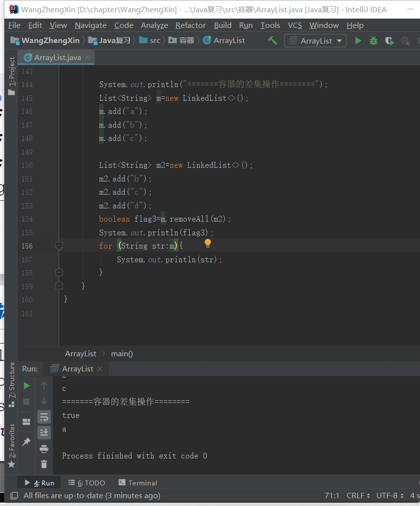The width and height of the screenshot is (420, 506).
Task: Open ArrayList run configuration dropdown
Action: pyautogui.click(x=315, y=41)
